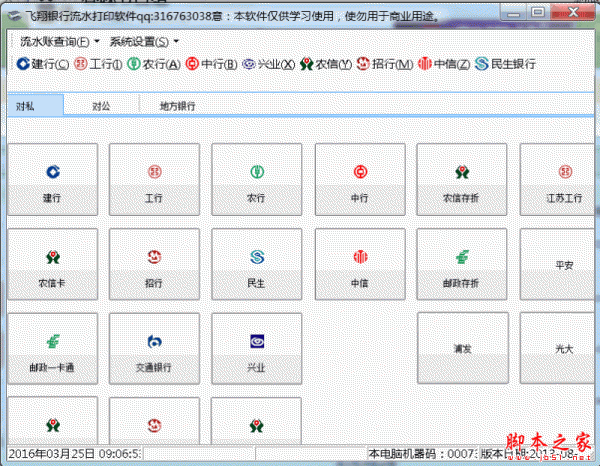This screenshot has width=600, height=466.
Task: Open the 流水账查询(F) menu
Action: [x=60, y=41]
